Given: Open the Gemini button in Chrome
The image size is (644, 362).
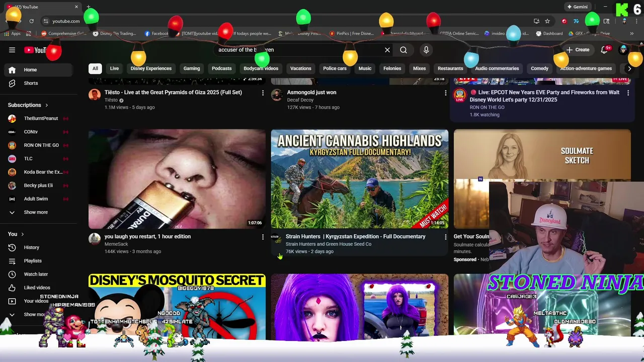Looking at the screenshot, I should point(577,7).
